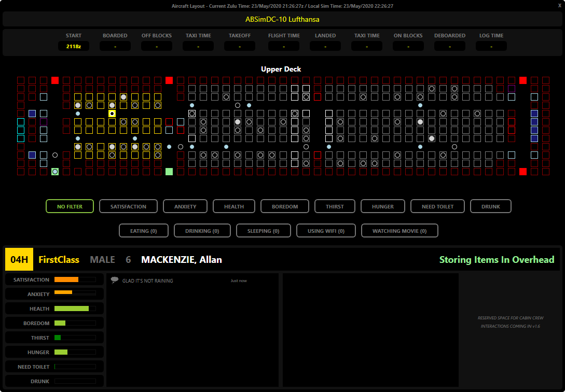565x392 pixels.
Task: Click the OFF BLOCKS time field
Action: [156, 47]
